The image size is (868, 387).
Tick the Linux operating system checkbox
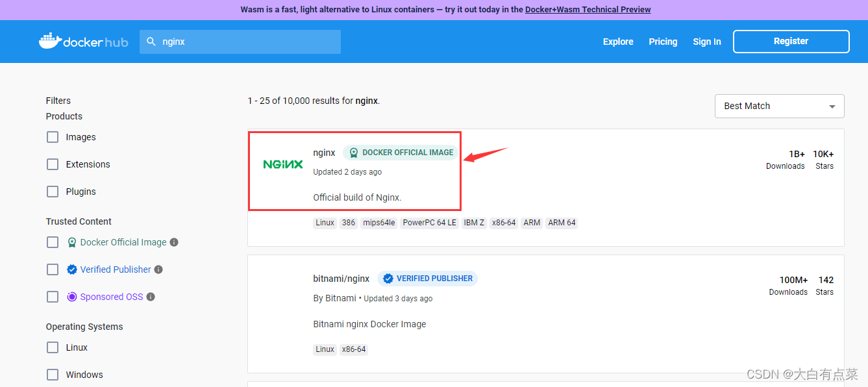pyautogui.click(x=53, y=347)
